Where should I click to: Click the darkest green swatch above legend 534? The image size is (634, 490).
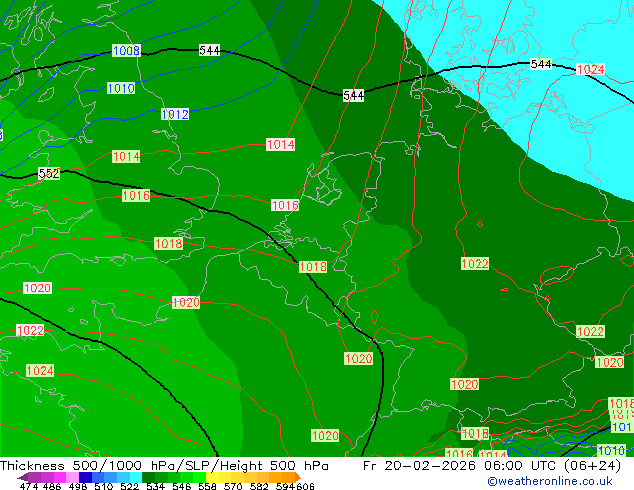click(149, 477)
